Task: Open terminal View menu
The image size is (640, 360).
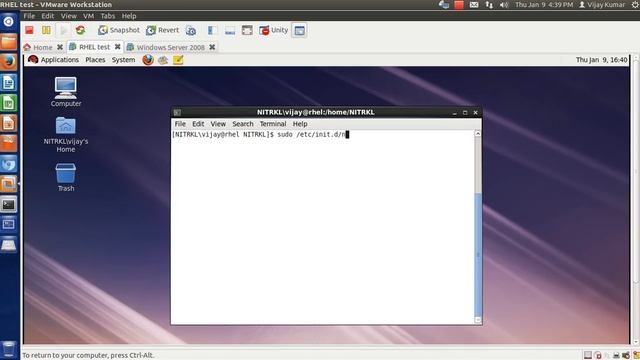Action: [218, 124]
